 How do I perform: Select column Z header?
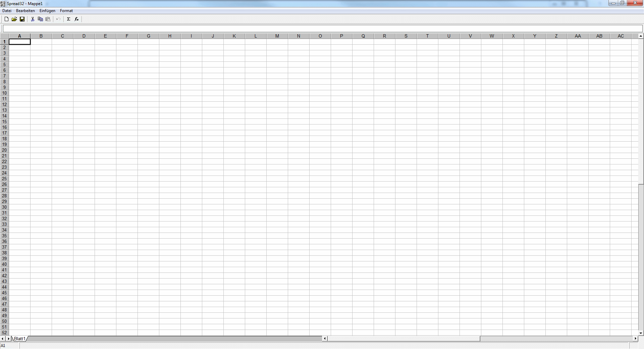[556, 36]
